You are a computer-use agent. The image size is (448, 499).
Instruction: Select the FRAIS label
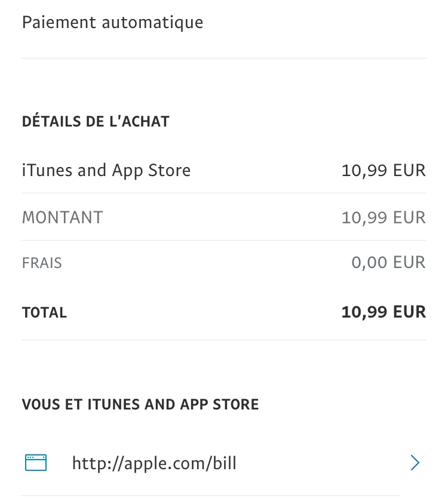coord(42,263)
